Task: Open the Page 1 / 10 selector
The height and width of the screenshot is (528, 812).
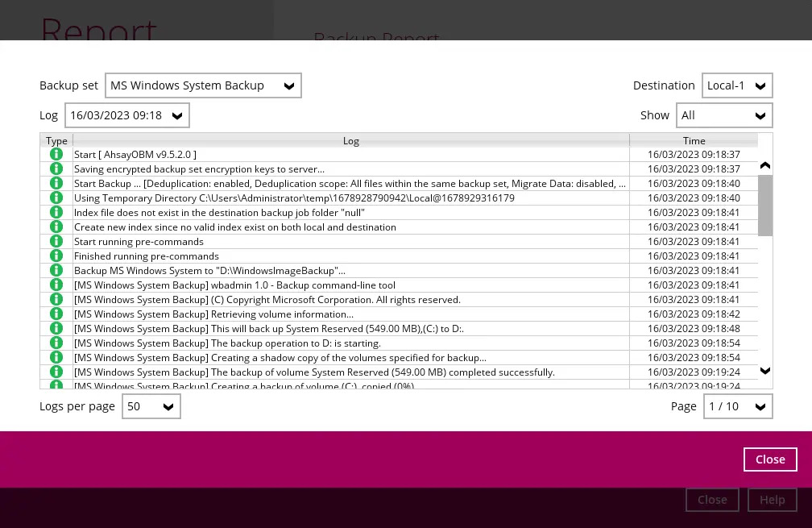Action: pos(737,406)
